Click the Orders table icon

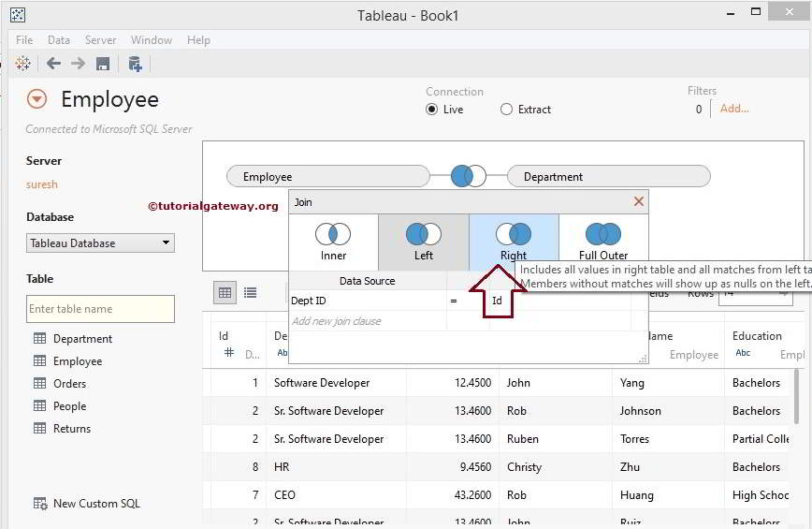pos(40,384)
